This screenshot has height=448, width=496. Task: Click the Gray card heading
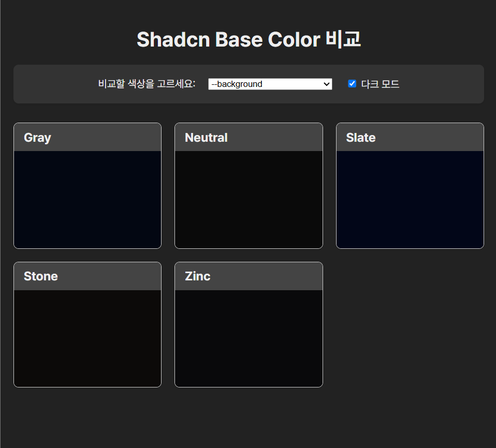[37, 138]
